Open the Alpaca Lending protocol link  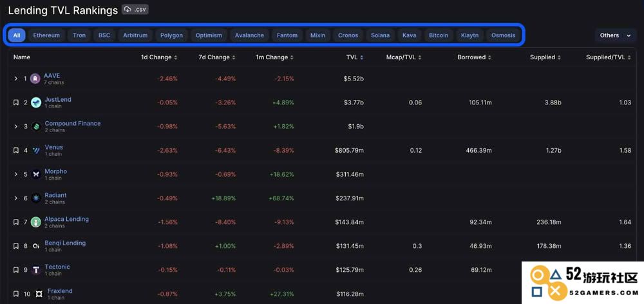(x=66, y=219)
